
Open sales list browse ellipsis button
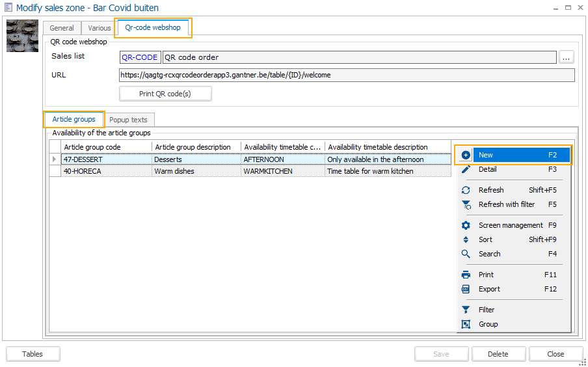point(567,57)
